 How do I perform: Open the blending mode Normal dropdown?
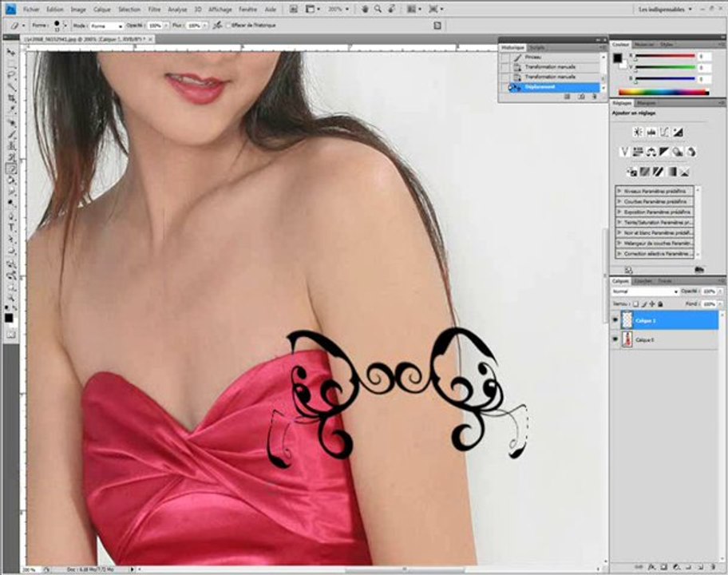[645, 291]
